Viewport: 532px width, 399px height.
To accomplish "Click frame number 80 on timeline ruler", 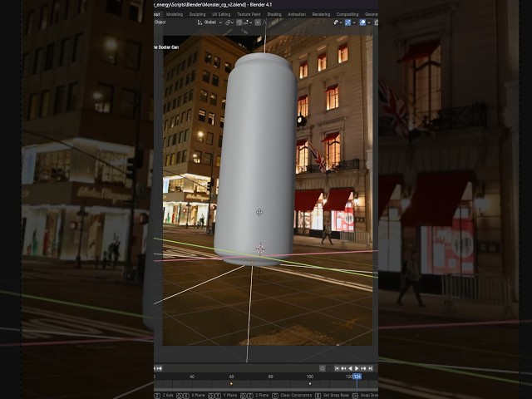I will [270, 377].
